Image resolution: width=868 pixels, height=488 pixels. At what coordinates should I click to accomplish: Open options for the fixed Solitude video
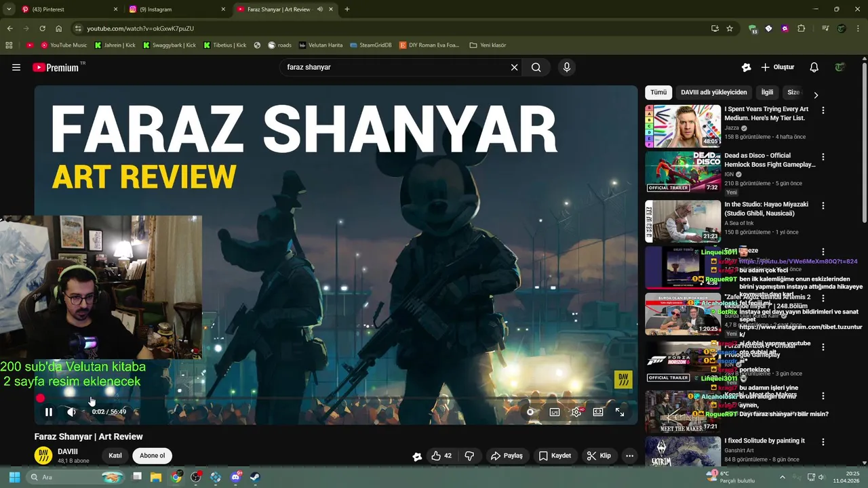tap(823, 442)
